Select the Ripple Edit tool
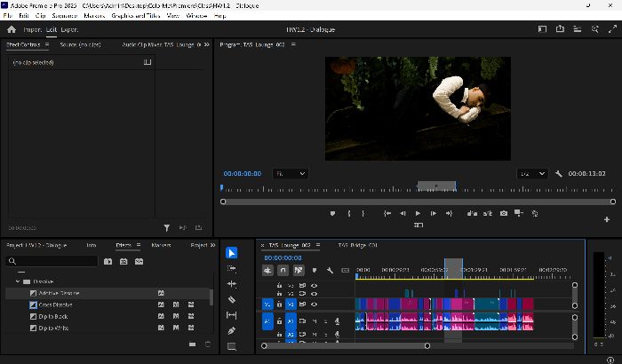 tap(232, 284)
